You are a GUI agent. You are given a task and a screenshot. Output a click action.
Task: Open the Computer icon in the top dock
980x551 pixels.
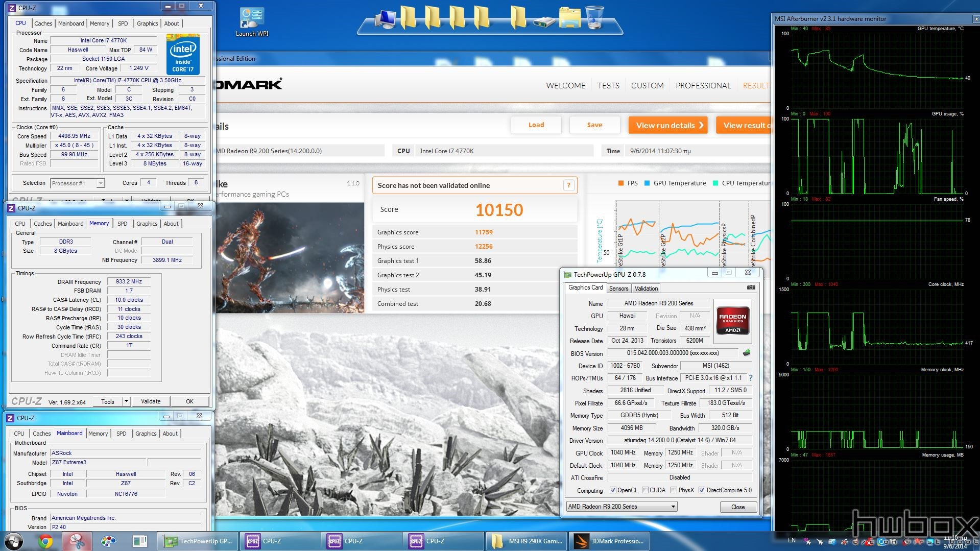[x=385, y=18]
